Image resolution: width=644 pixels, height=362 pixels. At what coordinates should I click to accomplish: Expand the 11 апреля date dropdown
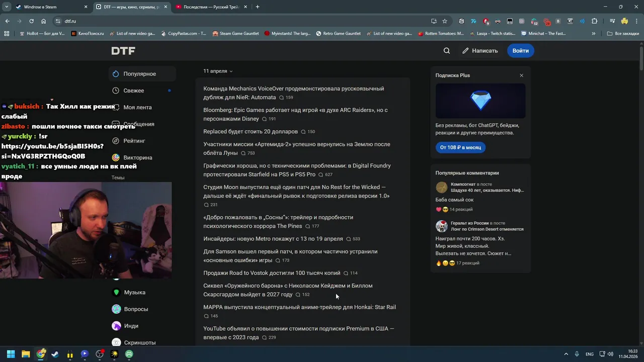(218, 71)
